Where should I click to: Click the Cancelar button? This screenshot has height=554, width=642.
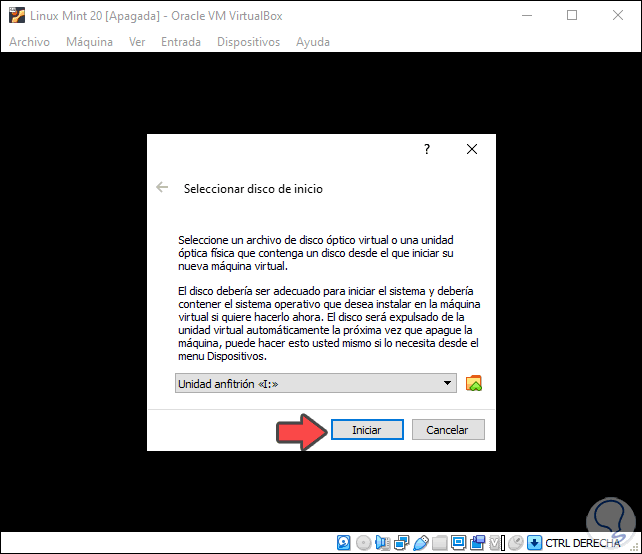coord(448,430)
